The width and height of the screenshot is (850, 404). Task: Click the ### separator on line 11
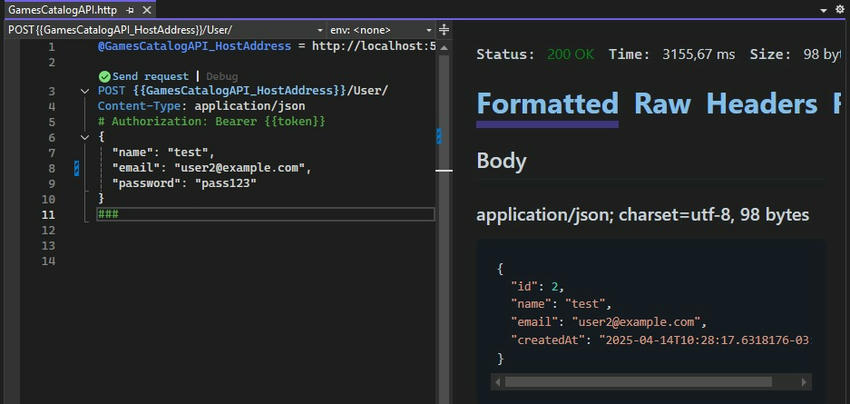[x=108, y=215]
